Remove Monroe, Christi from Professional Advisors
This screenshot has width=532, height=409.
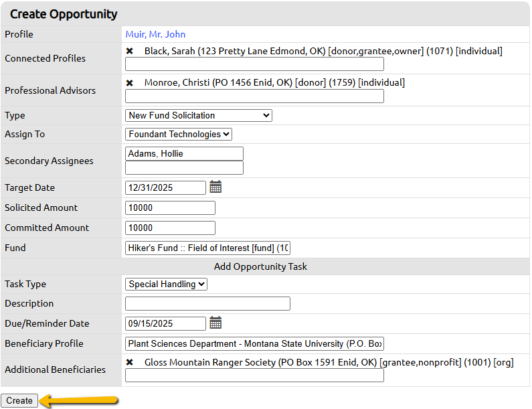pos(130,83)
